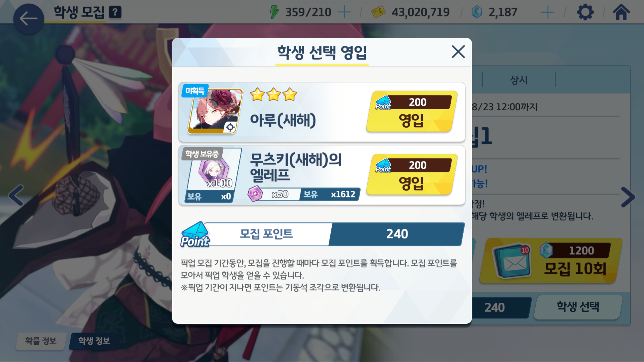The height and width of the screenshot is (362, 644).
Task: Select the 무츠키(새해) eleph x100 thumbnail
Action: (213, 175)
